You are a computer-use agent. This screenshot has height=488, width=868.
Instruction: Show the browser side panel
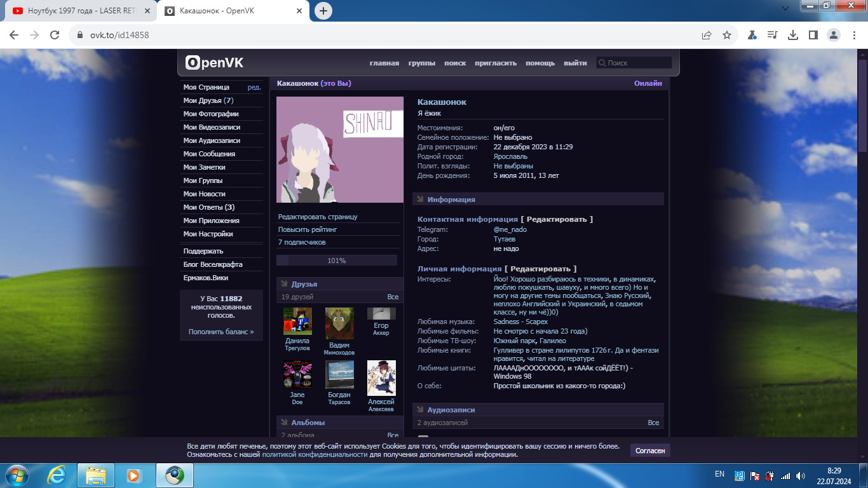(813, 35)
